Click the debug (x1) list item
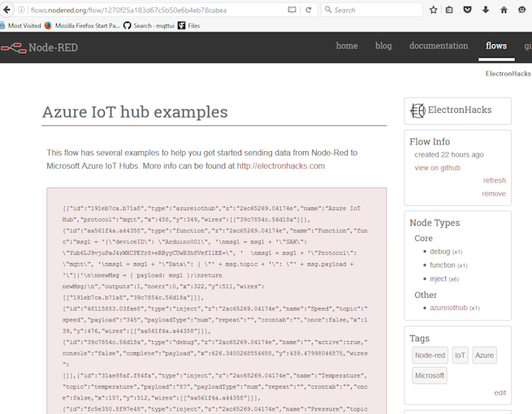The width and height of the screenshot is (532, 414). [446, 252]
